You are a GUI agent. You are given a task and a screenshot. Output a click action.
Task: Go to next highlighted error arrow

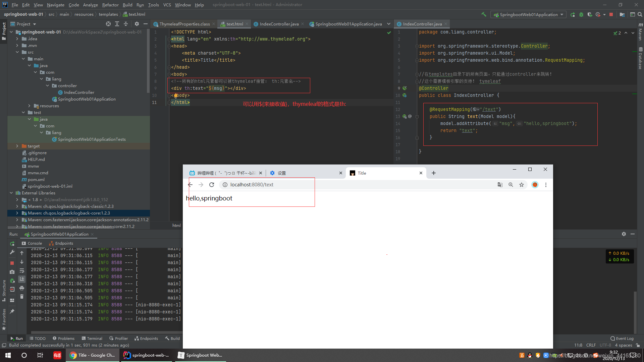[x=633, y=33]
